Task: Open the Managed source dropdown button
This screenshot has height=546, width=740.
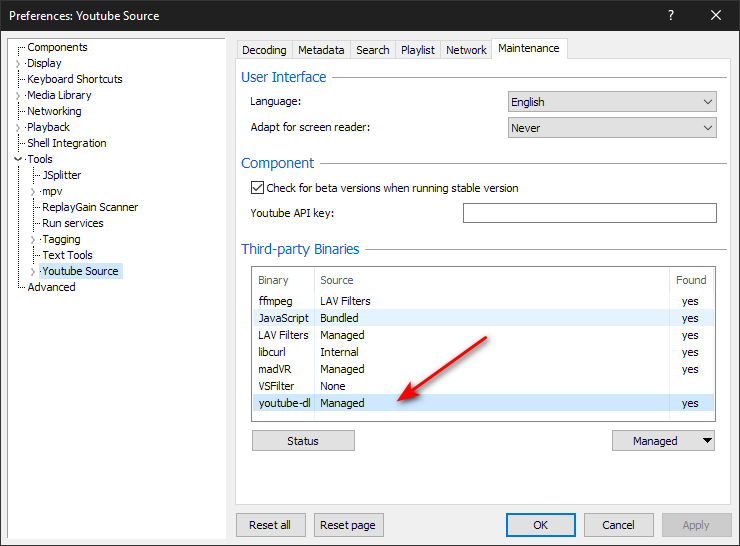Action: (x=663, y=441)
